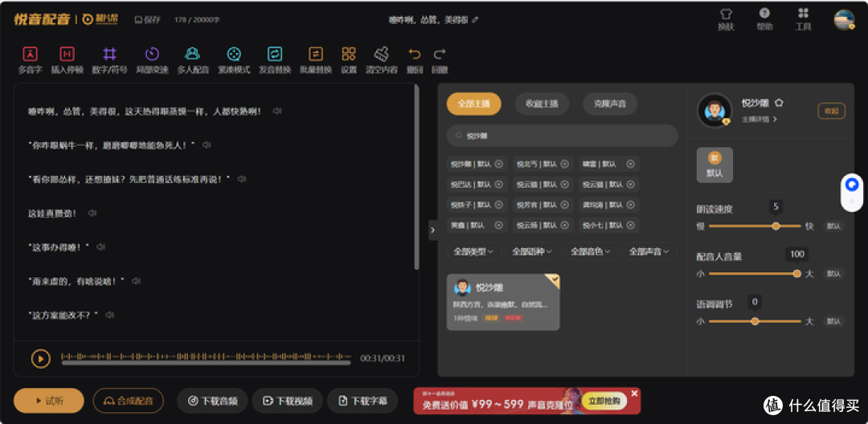
Task: Close the promotional banner
Action: [635, 393]
